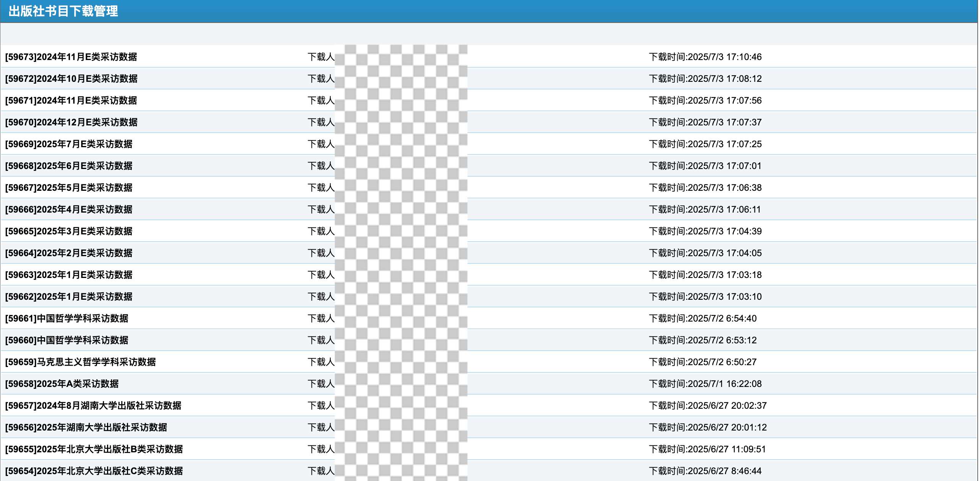Click download time 2025/7/3 17:10:46
The image size is (980, 481).
click(705, 57)
